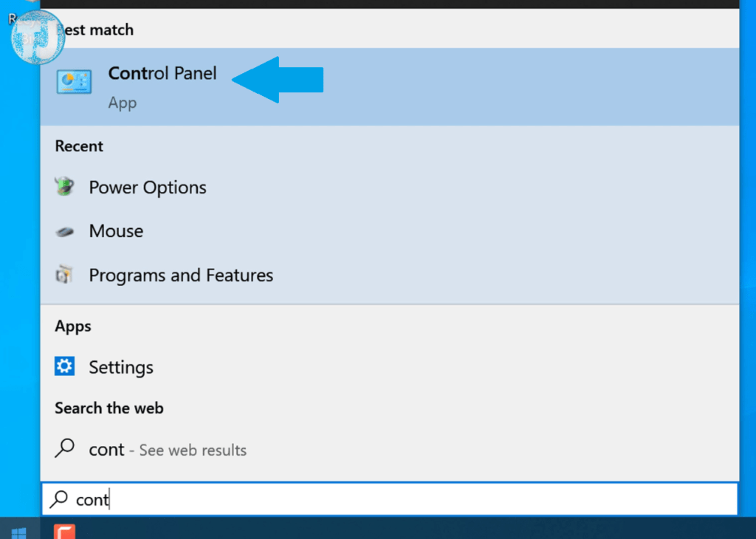
Task: Open the orange taskbar app icon
Action: tap(65, 532)
